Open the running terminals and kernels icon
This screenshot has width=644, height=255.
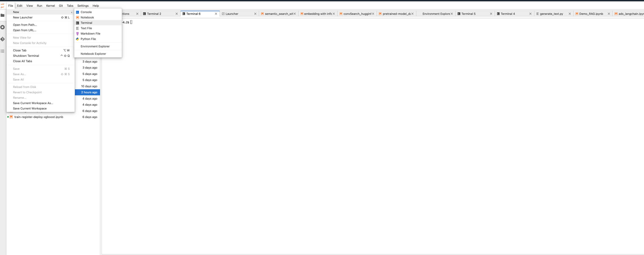click(2, 27)
